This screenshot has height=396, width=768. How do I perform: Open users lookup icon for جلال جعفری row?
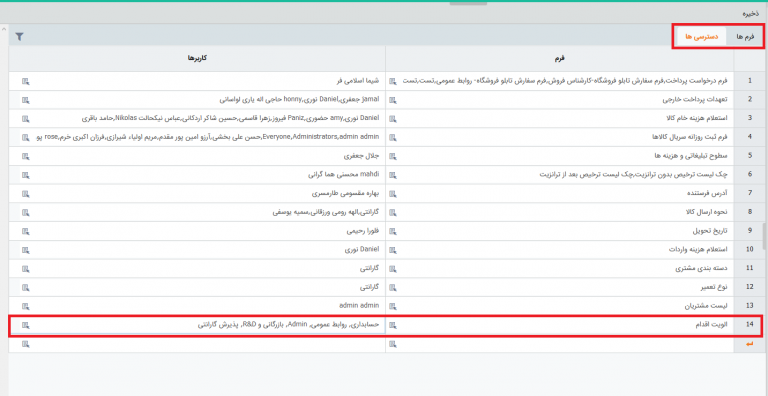[25, 156]
